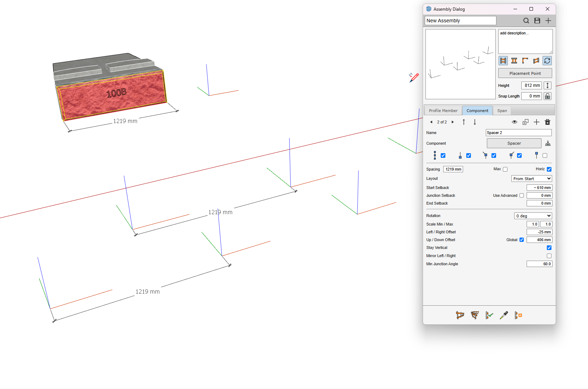Image resolution: width=588 pixels, height=389 pixels.
Task: Click the duplicate component icon
Action: click(x=526, y=122)
